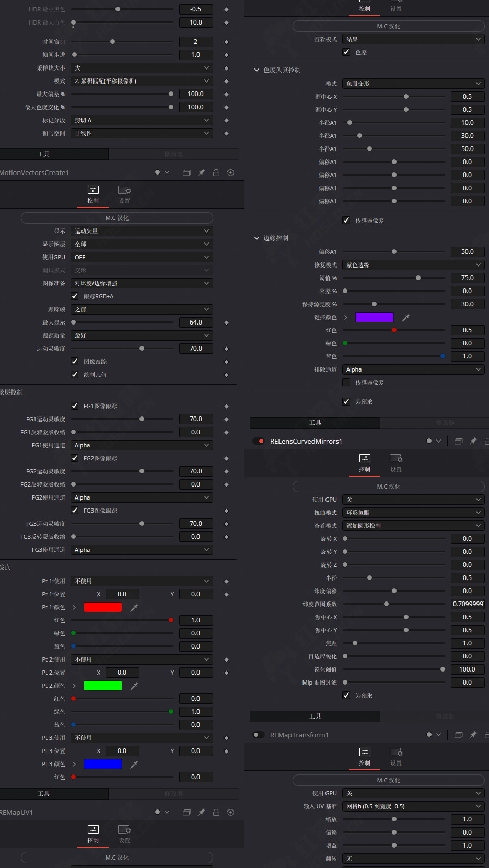This screenshot has width=489, height=868.
Task: Pick Pt 1 color with eyedropper
Action: pos(134,607)
